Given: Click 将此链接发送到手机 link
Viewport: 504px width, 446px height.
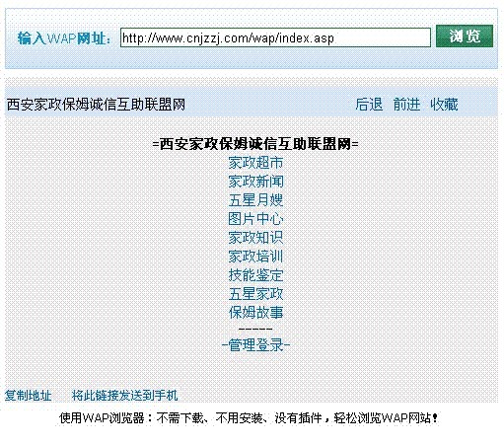Looking at the screenshot, I should (125, 396).
